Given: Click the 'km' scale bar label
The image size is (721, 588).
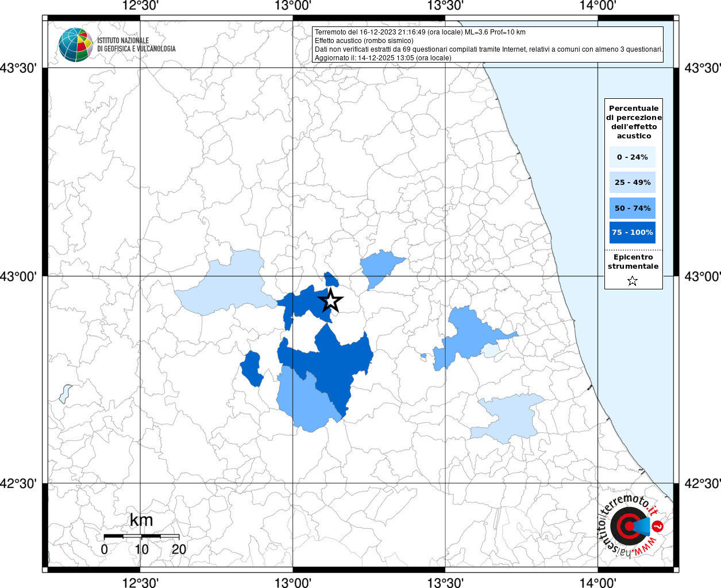Looking at the screenshot, I should [x=141, y=520].
